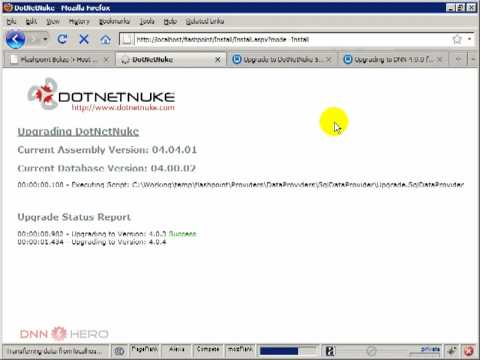Click the PageRank status bar item
Viewport: 480px width, 360px height.
click(x=145, y=349)
